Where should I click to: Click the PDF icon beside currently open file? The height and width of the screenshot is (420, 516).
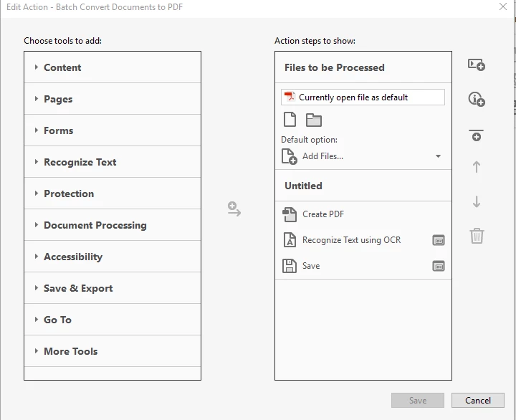[290, 97]
